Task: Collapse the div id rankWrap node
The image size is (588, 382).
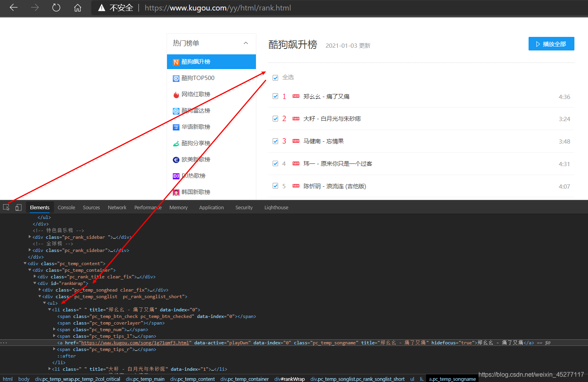Action: (x=35, y=283)
